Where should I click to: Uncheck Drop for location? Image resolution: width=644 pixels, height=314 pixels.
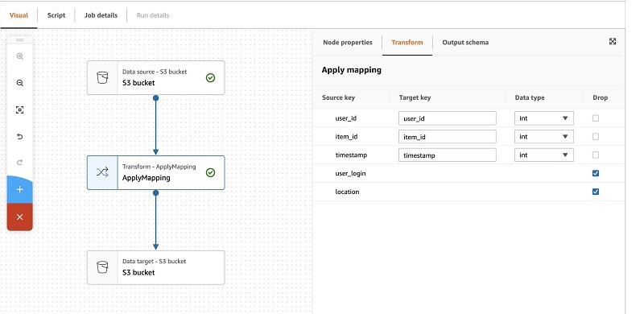click(596, 192)
